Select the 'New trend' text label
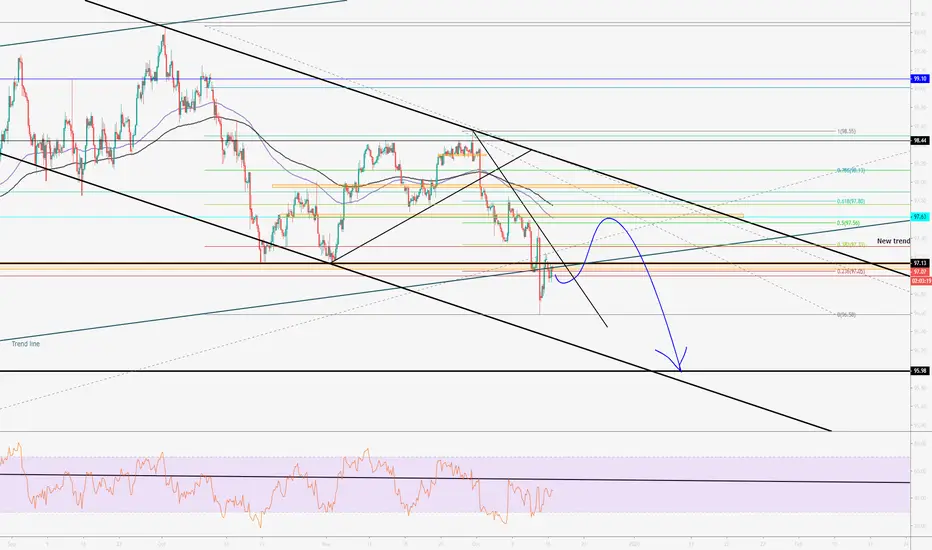 (893, 241)
